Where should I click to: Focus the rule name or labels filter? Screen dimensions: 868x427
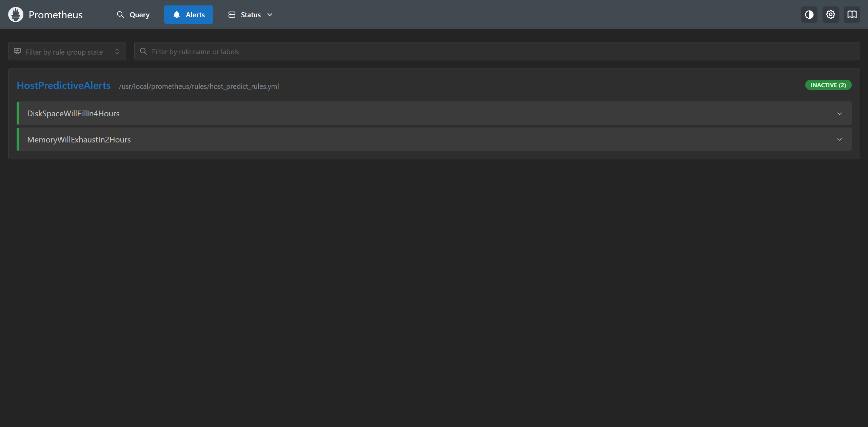click(497, 51)
